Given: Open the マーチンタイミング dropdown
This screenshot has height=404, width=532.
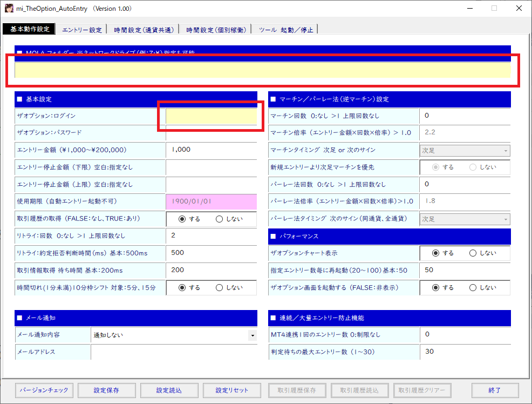Looking at the screenshot, I should [x=506, y=150].
